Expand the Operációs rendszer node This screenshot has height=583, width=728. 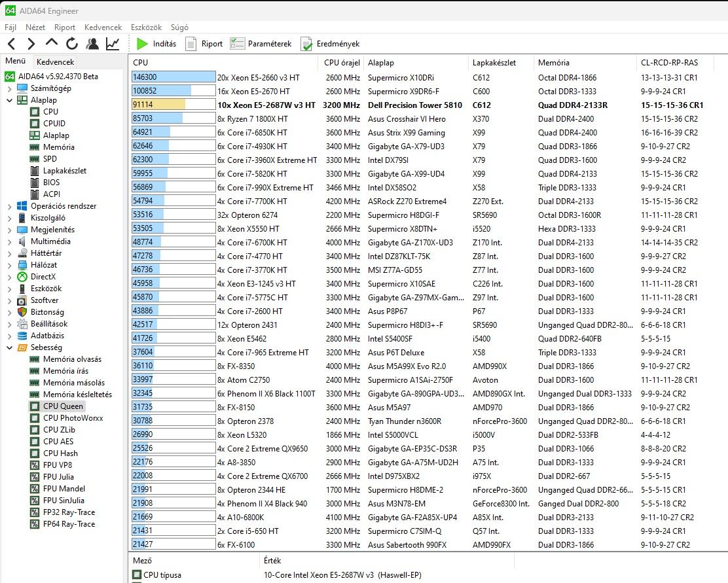click(9, 206)
